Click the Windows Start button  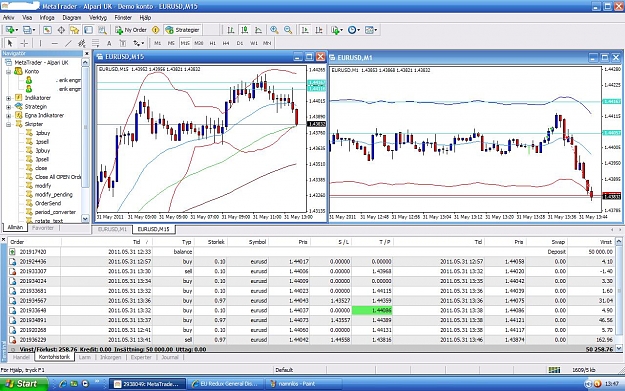(x=23, y=384)
